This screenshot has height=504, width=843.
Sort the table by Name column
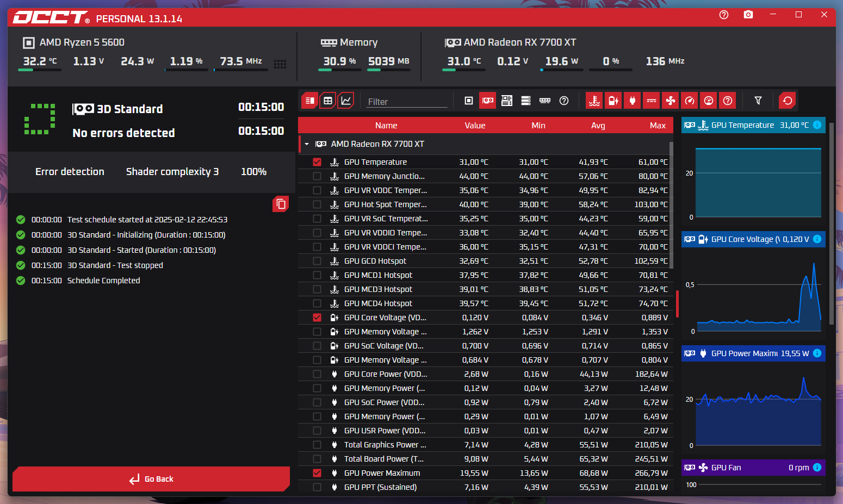tap(386, 126)
